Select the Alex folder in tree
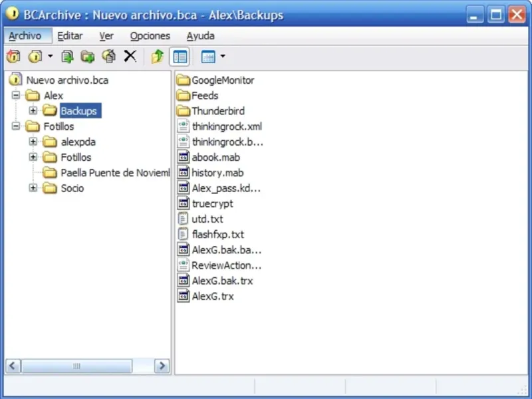532x399 pixels. point(53,95)
